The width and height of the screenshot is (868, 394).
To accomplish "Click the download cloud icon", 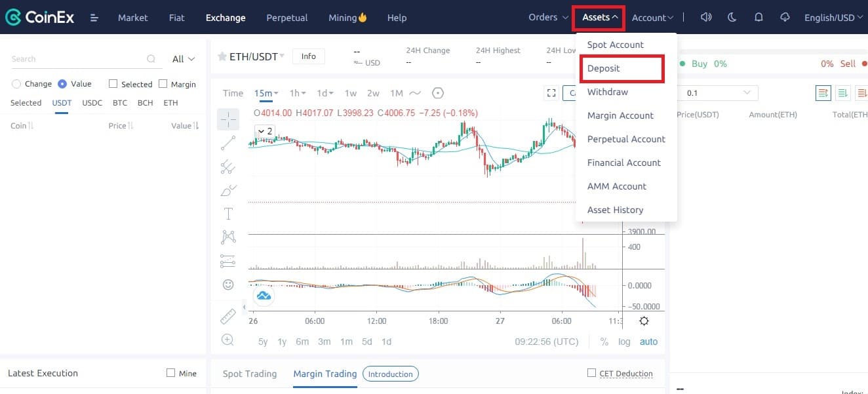I will pos(785,18).
